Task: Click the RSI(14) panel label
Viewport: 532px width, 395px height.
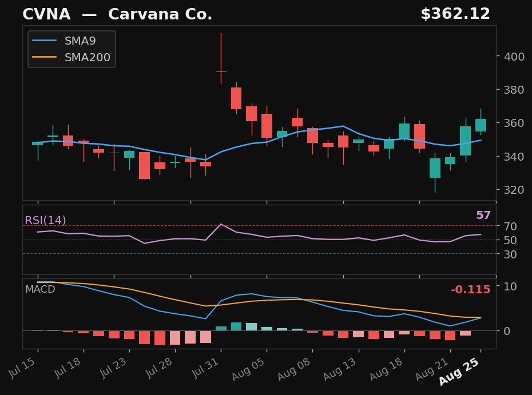Action: [45, 221]
